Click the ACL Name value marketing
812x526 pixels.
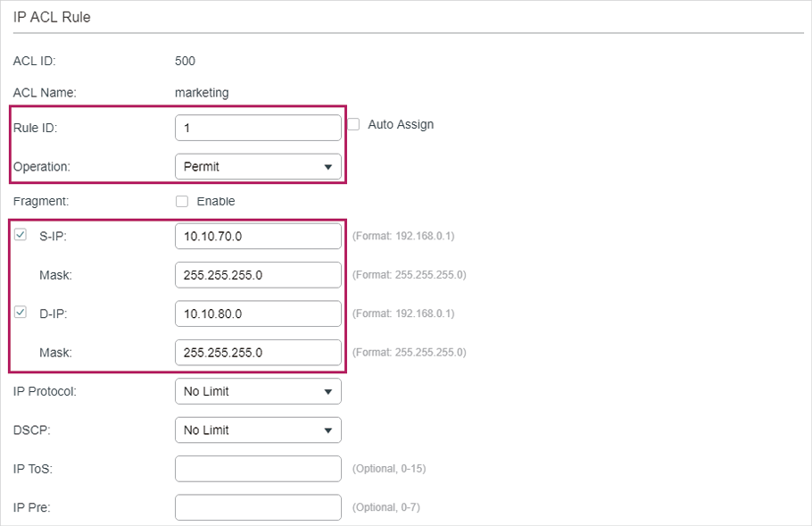coord(202,92)
